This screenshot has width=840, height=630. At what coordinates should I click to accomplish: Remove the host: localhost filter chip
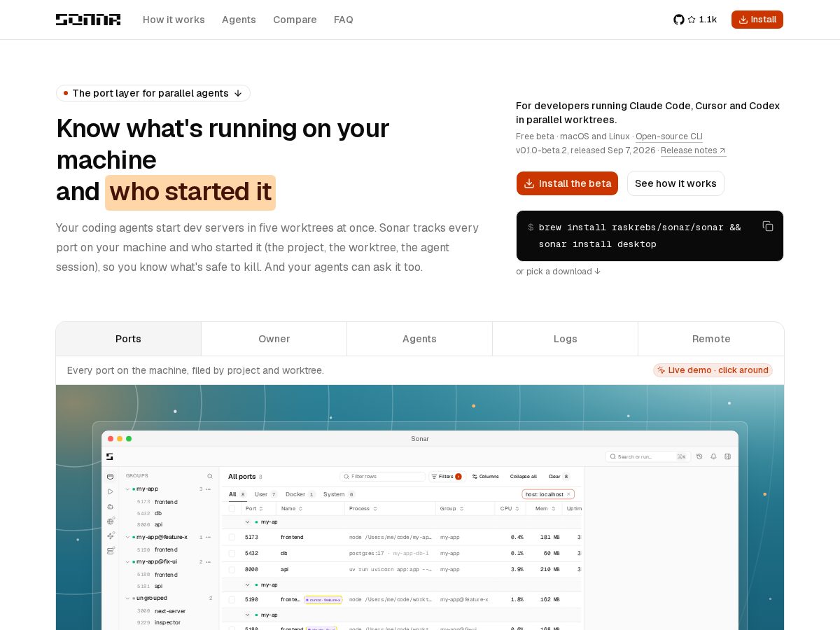(x=568, y=494)
